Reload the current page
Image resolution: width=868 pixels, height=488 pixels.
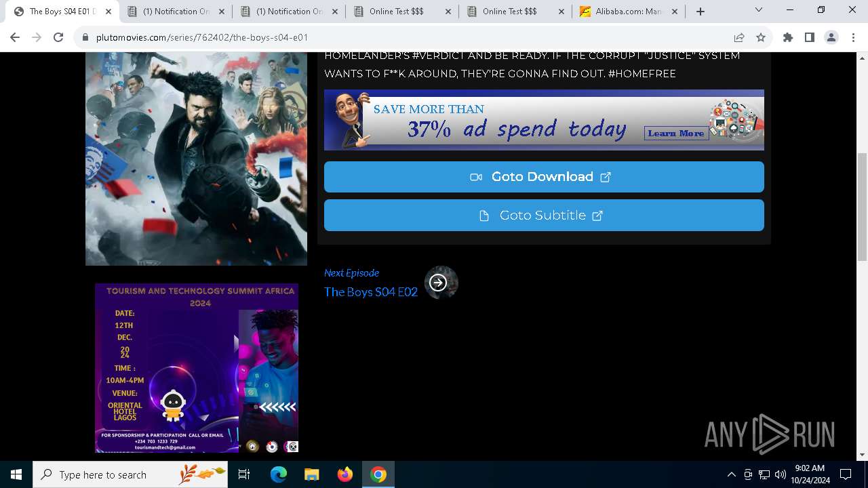click(58, 37)
